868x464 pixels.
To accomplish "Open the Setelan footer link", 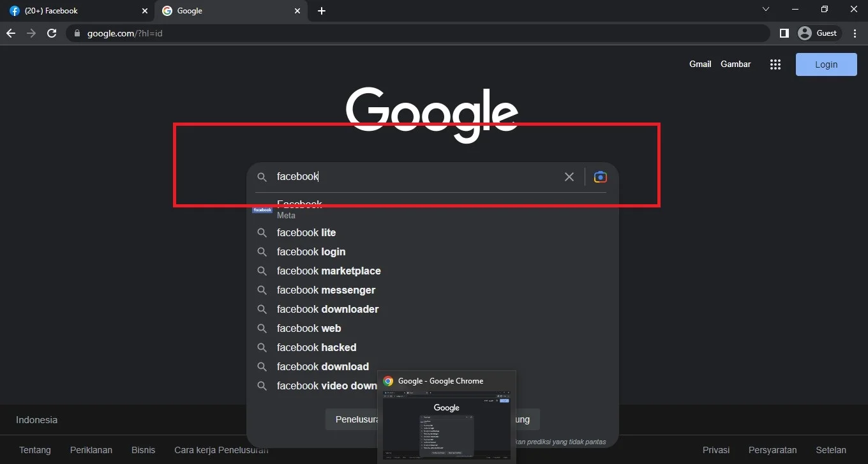I will pos(831,450).
